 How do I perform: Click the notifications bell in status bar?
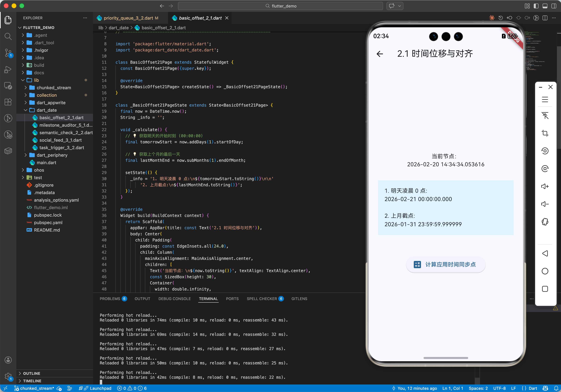click(x=556, y=388)
